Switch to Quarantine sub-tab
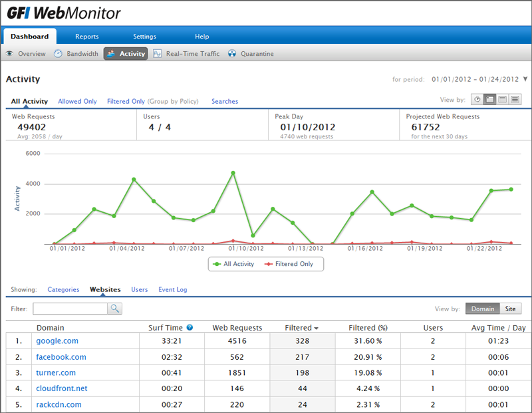The height and width of the screenshot is (413, 532). coord(257,54)
